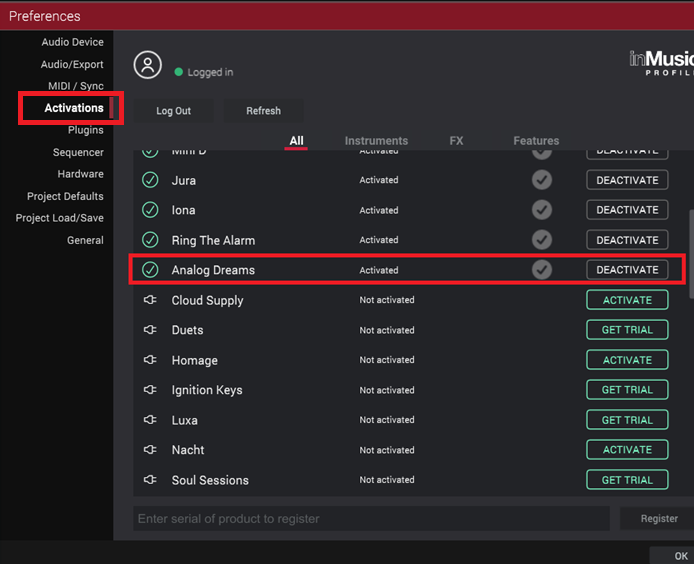Switch to the FX tab
Screen dimensions: 694x564
click(x=456, y=141)
